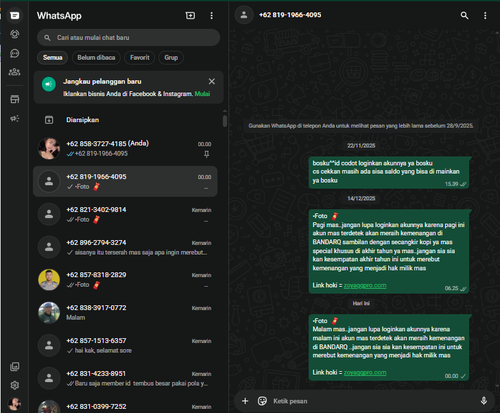This screenshot has height=413, width=500.
Task: Open chat +62 838-3917-0772
Action: tap(125, 313)
